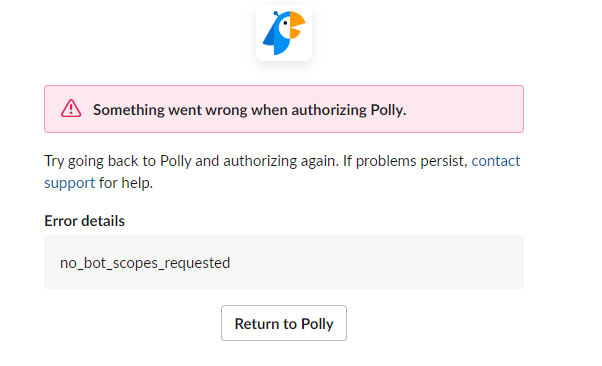This screenshot has height=366, width=602.
Task: Click the 'for help.' text after the support link
Action: (126, 183)
